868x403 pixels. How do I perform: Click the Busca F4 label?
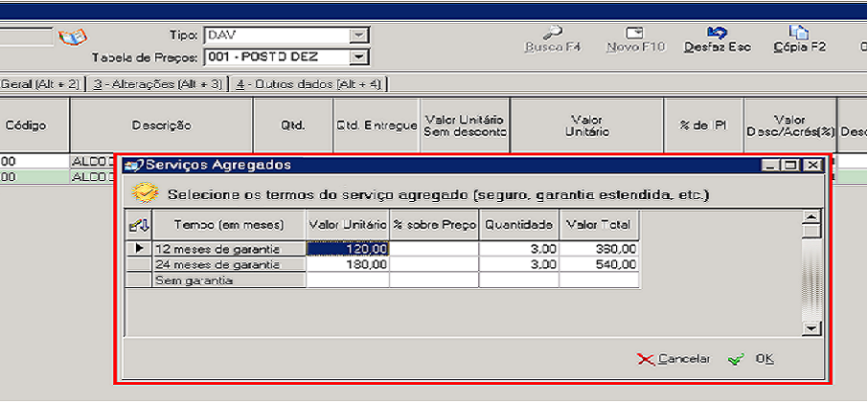point(553,48)
